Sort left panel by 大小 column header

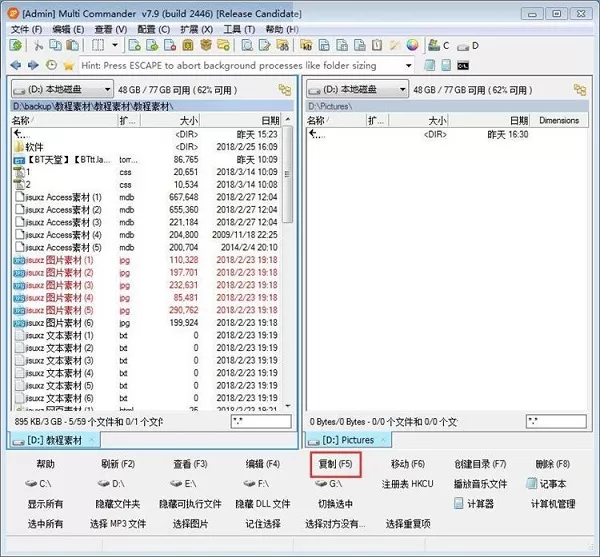170,121
